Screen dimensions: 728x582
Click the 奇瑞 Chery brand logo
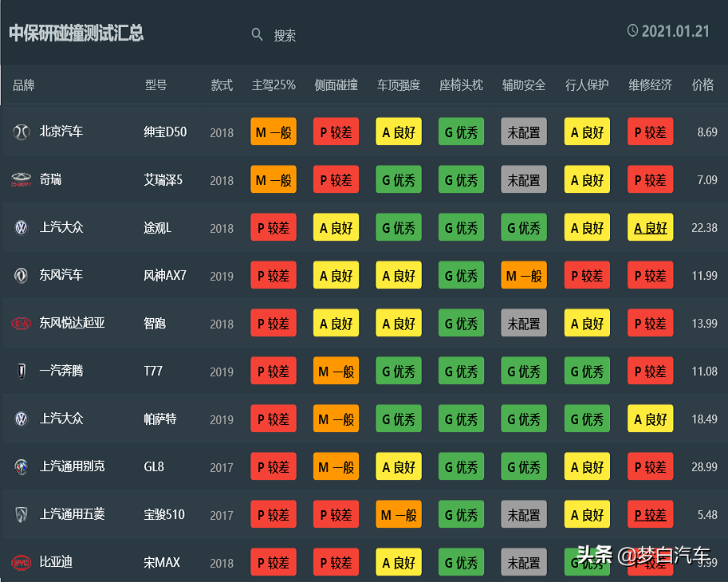point(21,180)
